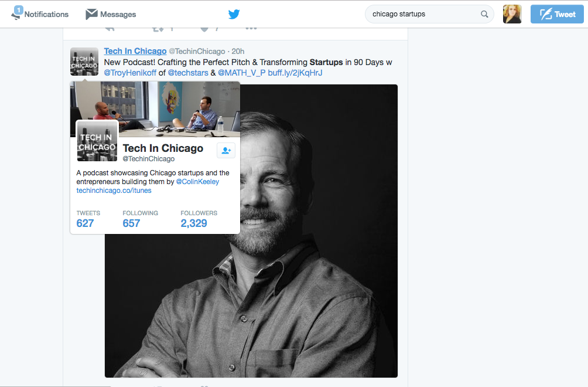
Task: Open the @MATH_V_P mention
Action: 241,73
